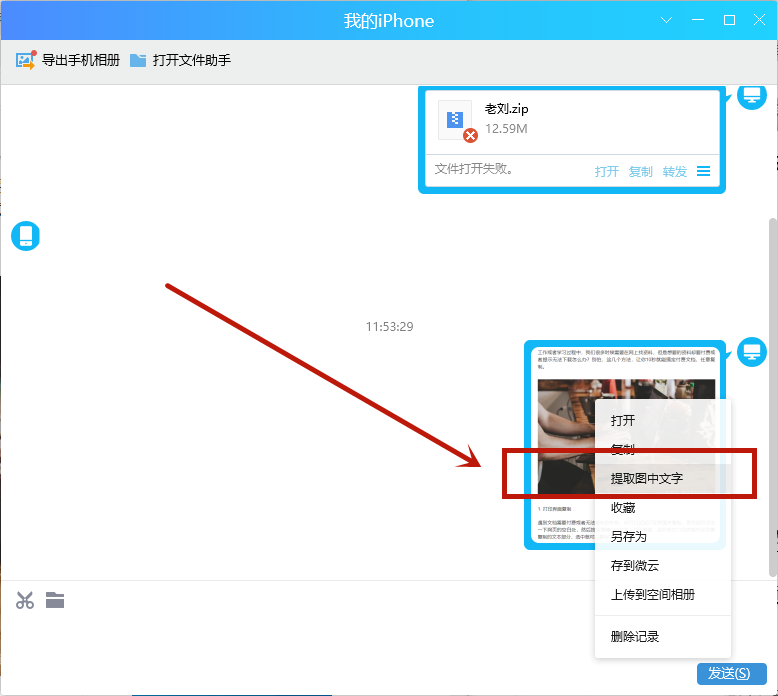This screenshot has width=778, height=696.
Task: Minimize the 我的iPhone window
Action: (698, 20)
